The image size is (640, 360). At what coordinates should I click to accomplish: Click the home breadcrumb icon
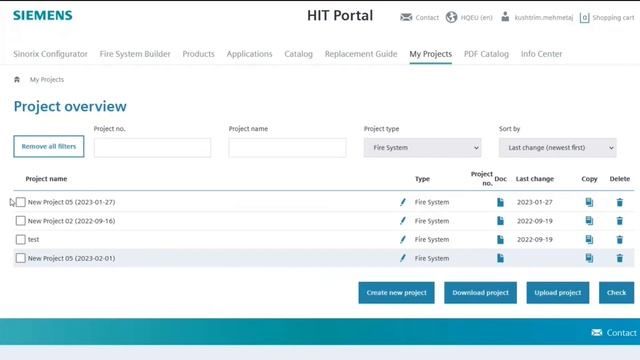17,80
